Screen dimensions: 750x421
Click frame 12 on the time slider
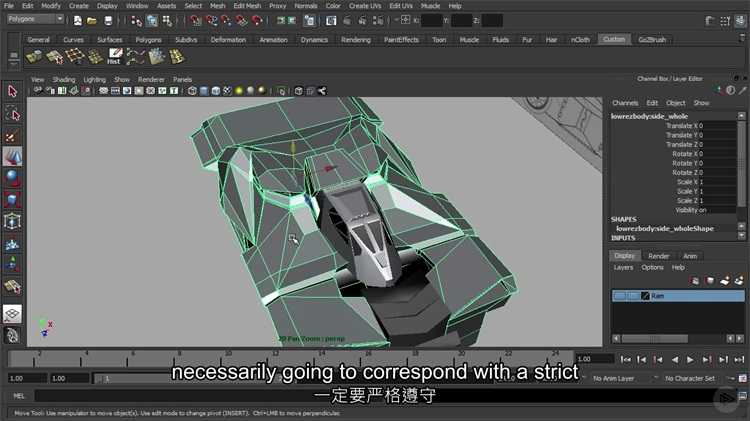tap(275, 358)
